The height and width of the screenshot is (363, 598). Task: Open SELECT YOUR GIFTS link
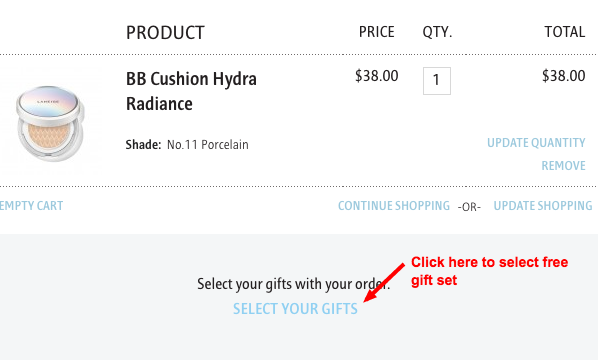[x=295, y=309]
